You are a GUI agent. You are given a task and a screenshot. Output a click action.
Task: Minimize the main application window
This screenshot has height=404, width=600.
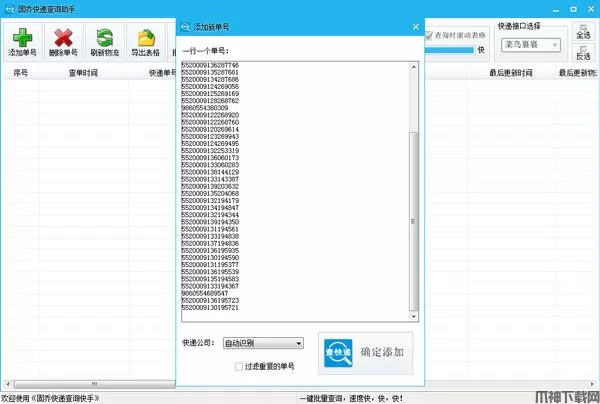[x=556, y=9]
